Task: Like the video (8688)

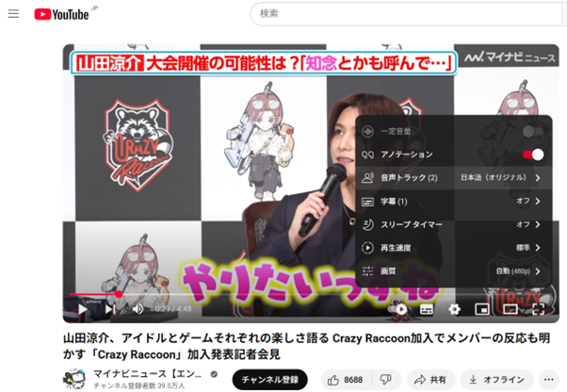Action: pyautogui.click(x=346, y=380)
